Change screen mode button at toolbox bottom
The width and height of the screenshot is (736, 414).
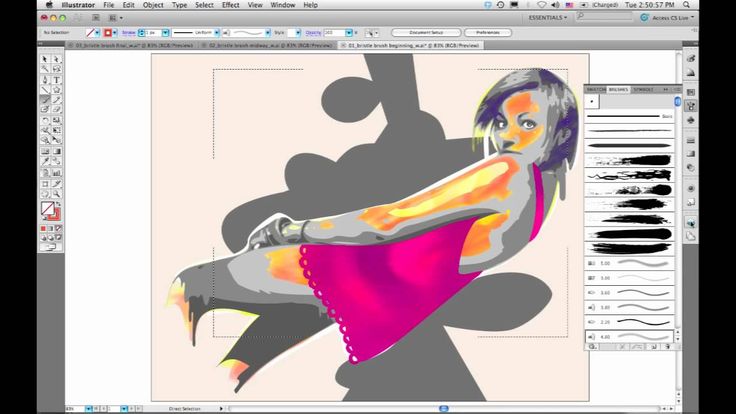coord(50,246)
